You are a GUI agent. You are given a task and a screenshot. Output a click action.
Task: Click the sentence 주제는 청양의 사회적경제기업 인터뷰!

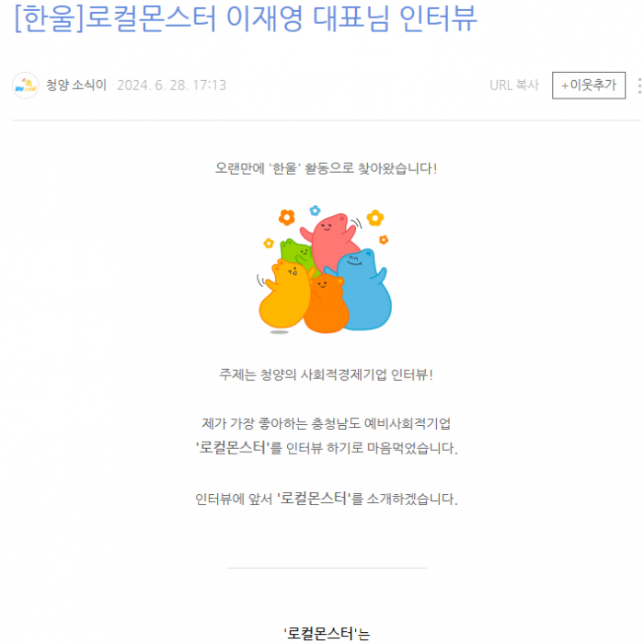326,374
